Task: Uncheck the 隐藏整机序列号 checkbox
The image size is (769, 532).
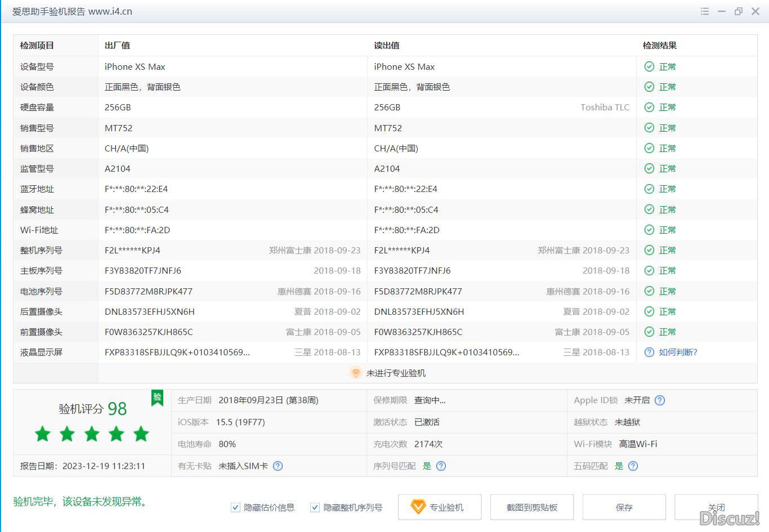Action: pos(315,507)
